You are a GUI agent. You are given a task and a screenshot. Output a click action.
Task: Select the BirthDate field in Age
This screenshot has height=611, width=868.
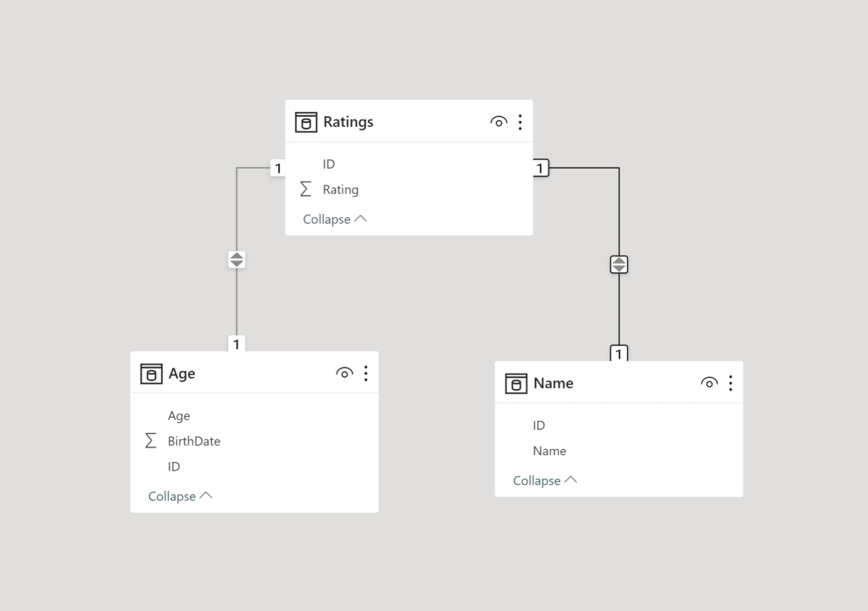(194, 442)
